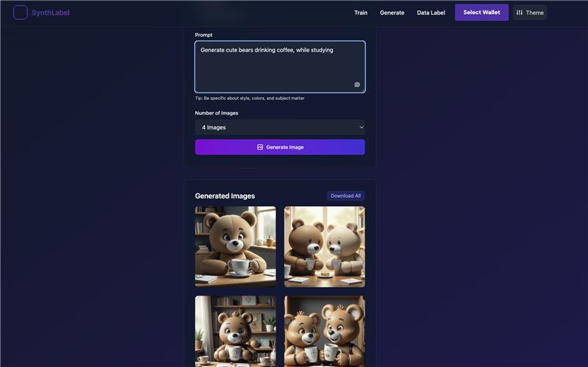Focus the Prompt text area
588x367 pixels.
pos(280,67)
